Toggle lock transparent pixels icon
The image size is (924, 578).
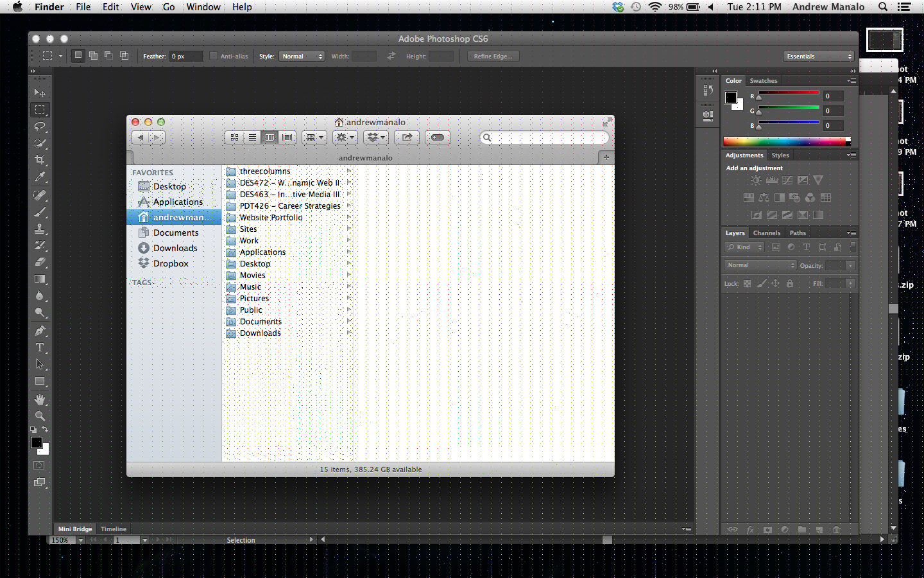pos(748,283)
